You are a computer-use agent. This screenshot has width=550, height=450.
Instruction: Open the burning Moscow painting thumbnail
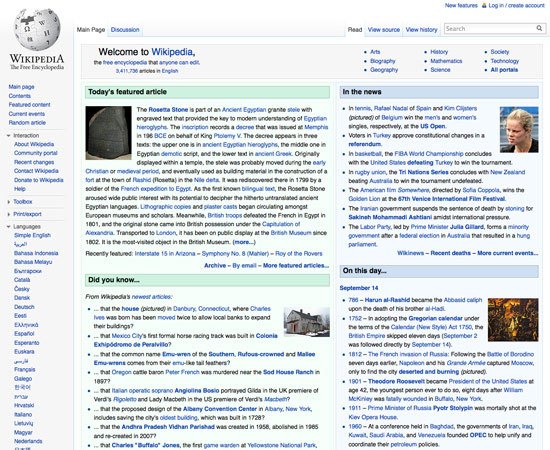tap(513, 320)
